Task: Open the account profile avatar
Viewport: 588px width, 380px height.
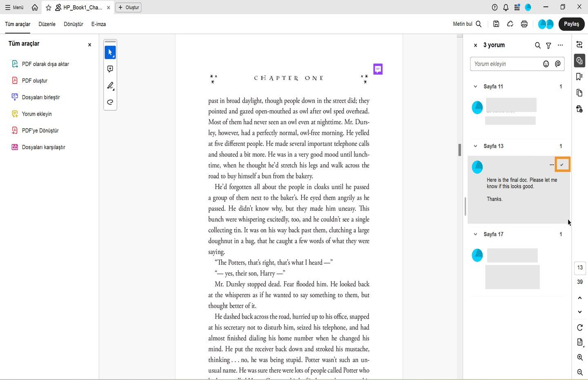Action: 528,7
